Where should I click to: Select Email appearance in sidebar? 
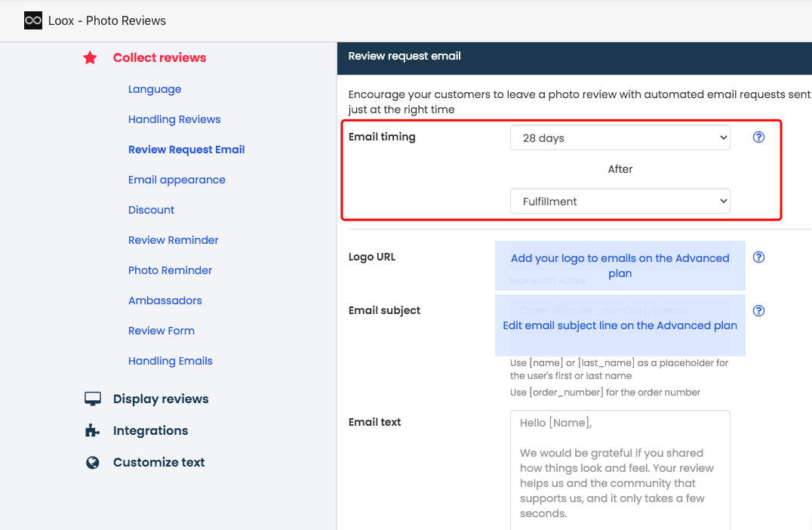177,180
